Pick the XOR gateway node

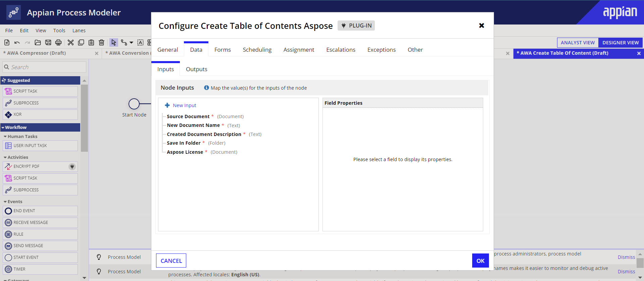pyautogui.click(x=40, y=114)
